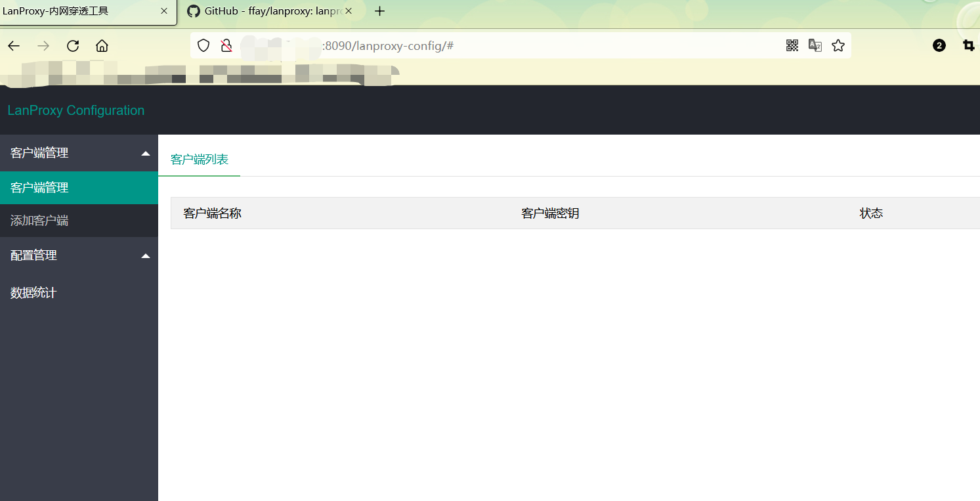Select the 客户端列表 tab
The image size is (980, 501).
point(200,160)
